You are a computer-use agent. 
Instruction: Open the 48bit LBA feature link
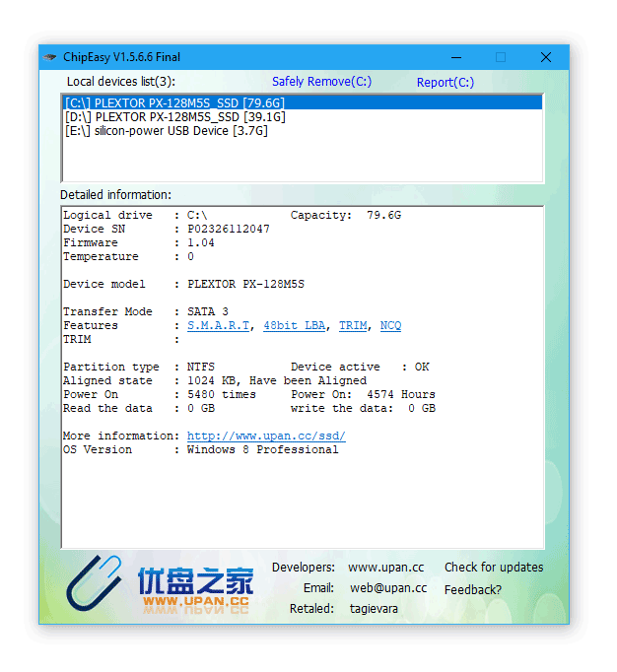click(294, 326)
